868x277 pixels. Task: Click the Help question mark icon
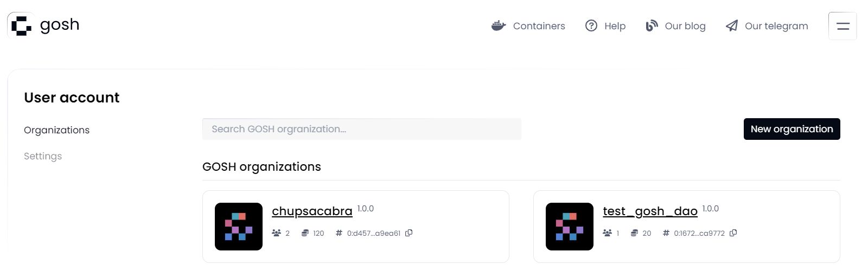click(x=591, y=25)
